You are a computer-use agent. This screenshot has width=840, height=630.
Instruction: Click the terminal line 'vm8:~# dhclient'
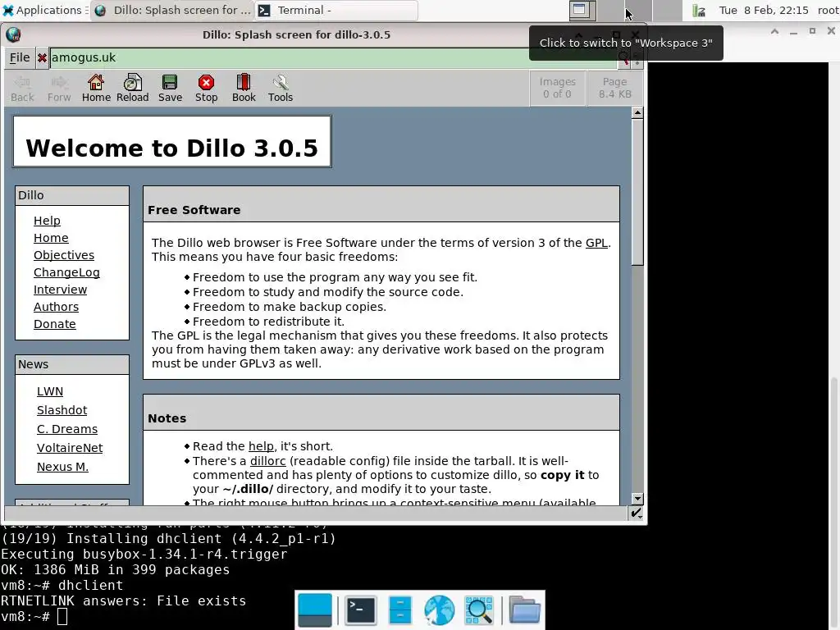coord(62,585)
